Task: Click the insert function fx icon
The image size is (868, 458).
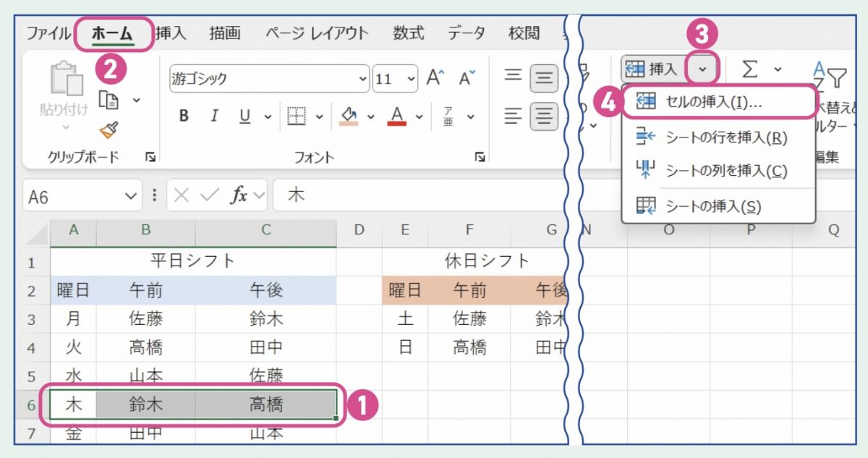Action: pyautogui.click(x=239, y=195)
